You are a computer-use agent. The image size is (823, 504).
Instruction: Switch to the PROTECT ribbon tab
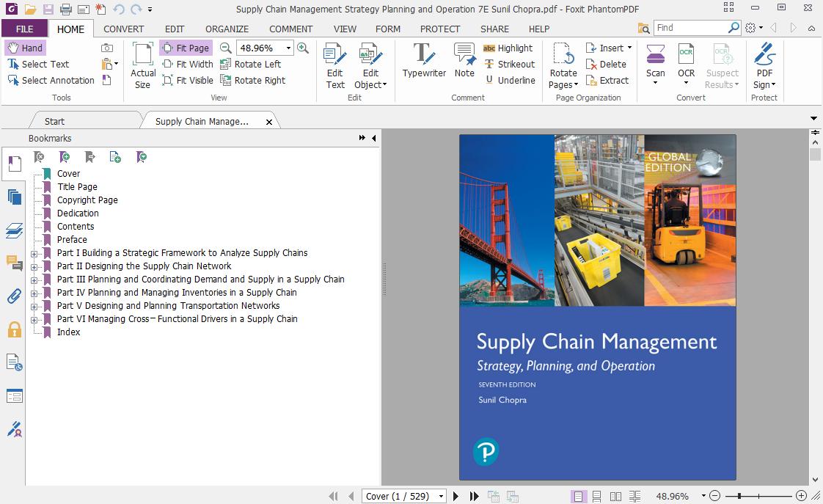pos(440,29)
